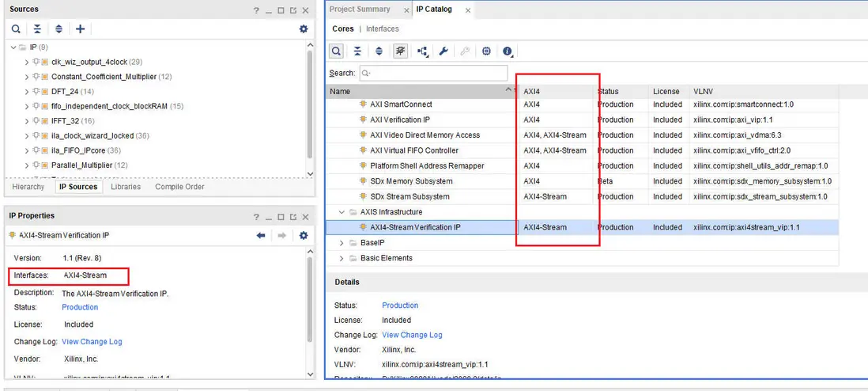This screenshot has width=868, height=391.
Task: Open the Libraries tab in Sources
Action: 126,187
